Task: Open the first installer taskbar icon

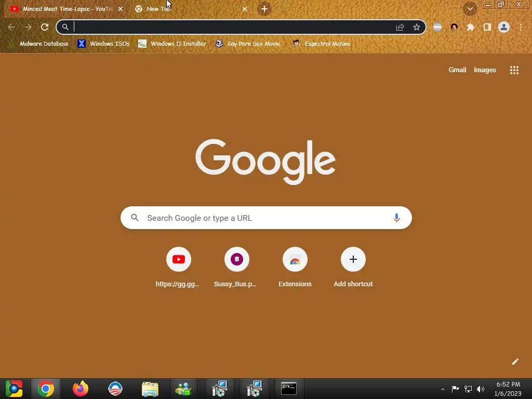Action: tap(220, 389)
